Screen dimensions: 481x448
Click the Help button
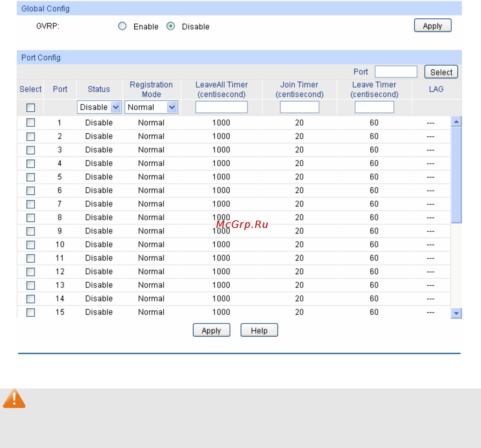259,330
